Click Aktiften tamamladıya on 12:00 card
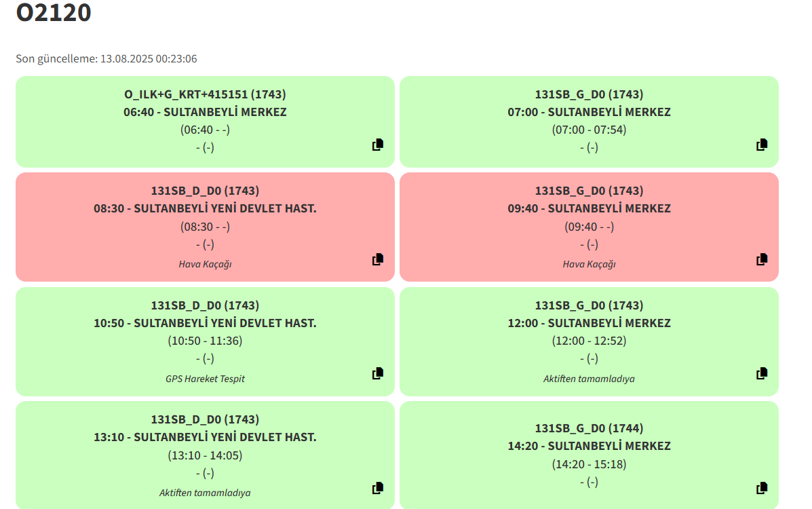 [589, 379]
